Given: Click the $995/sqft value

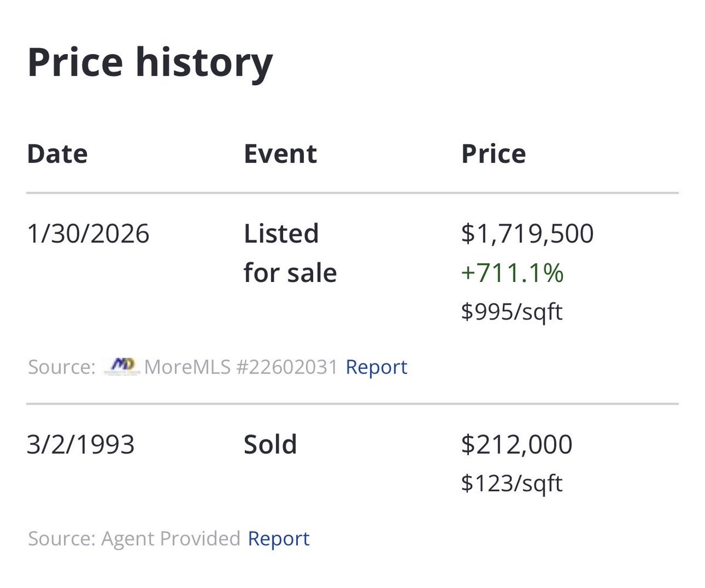Looking at the screenshot, I should pyautogui.click(x=511, y=312).
